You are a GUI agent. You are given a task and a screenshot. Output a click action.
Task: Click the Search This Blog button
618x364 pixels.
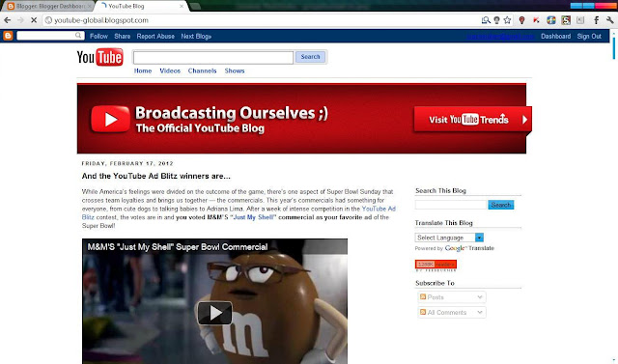(x=500, y=205)
